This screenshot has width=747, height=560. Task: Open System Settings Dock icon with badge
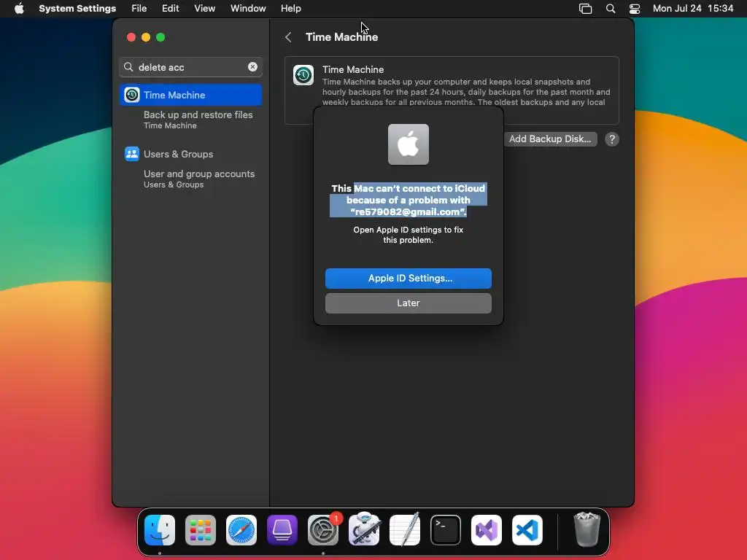[323, 530]
